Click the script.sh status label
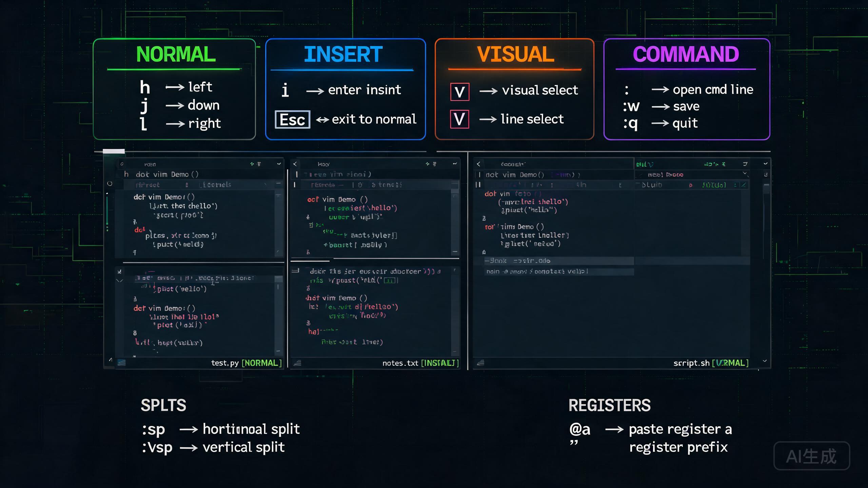868x488 pixels. 711,363
